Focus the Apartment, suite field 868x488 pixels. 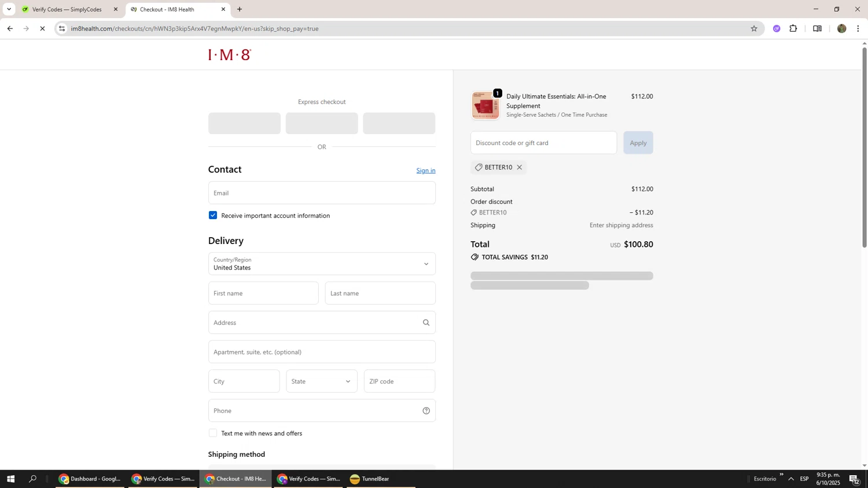tap(322, 352)
